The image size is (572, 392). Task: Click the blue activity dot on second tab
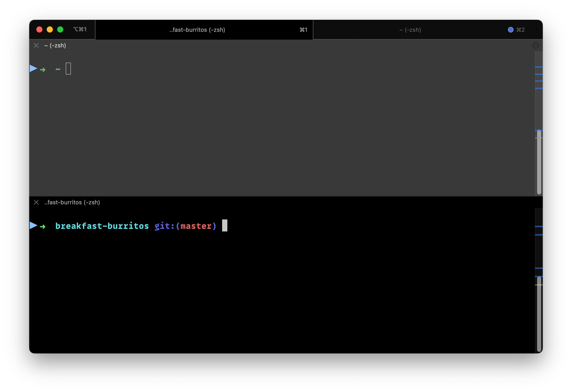[510, 30]
